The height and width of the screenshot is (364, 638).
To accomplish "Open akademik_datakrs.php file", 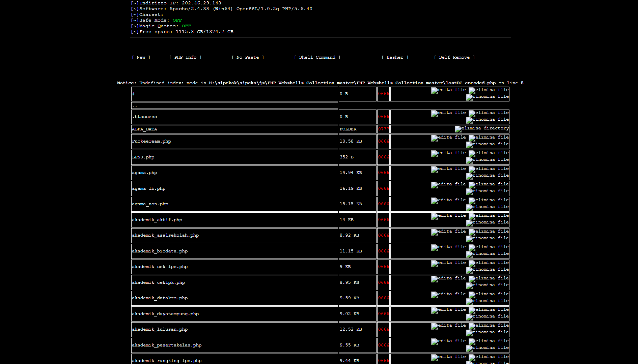I will point(160,298).
